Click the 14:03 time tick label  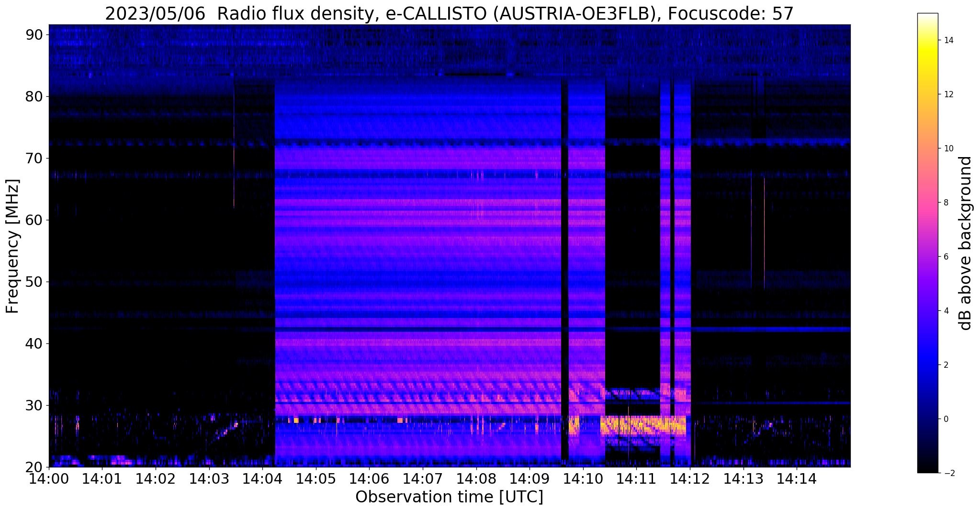(x=209, y=479)
